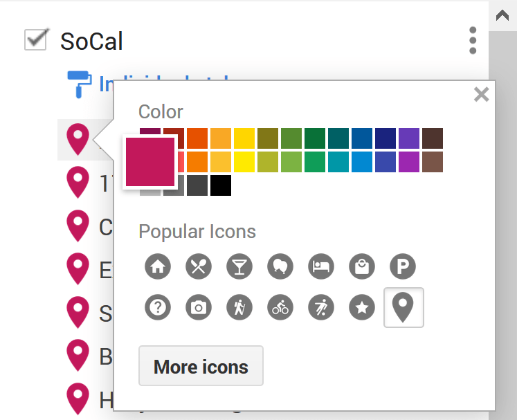Pick the yellow color swatch
This screenshot has height=420, width=517.
point(244,162)
